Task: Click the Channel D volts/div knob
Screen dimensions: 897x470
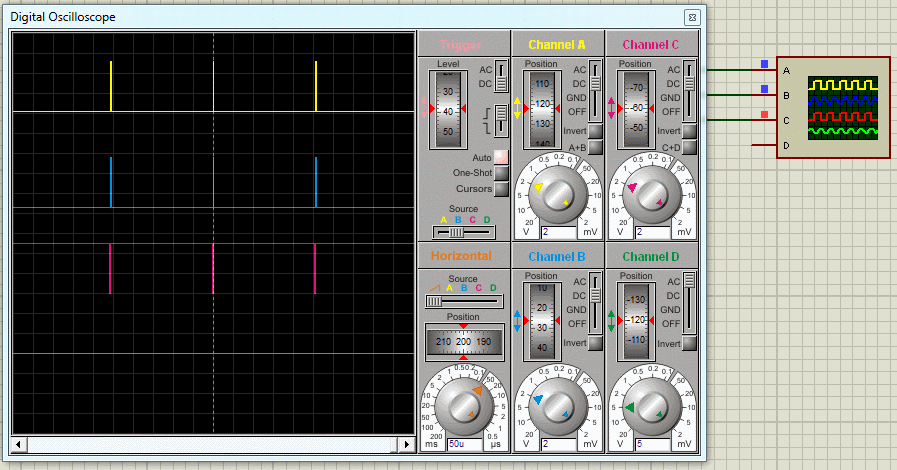Action: pos(652,408)
